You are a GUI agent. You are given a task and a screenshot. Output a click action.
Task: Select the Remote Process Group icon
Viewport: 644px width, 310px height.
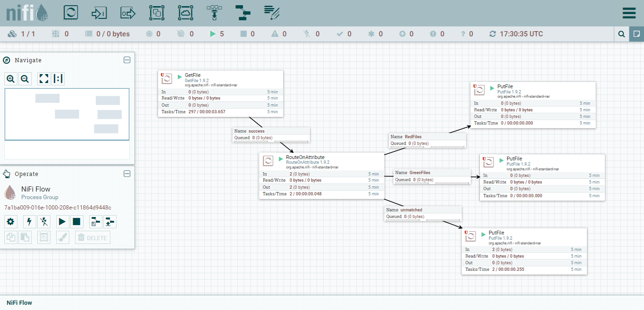point(185,13)
